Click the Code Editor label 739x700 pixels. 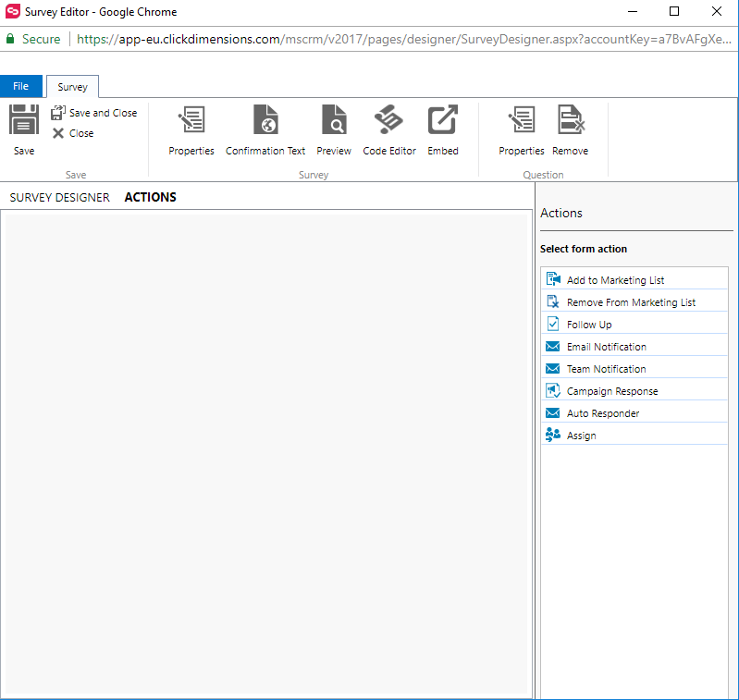tap(389, 151)
